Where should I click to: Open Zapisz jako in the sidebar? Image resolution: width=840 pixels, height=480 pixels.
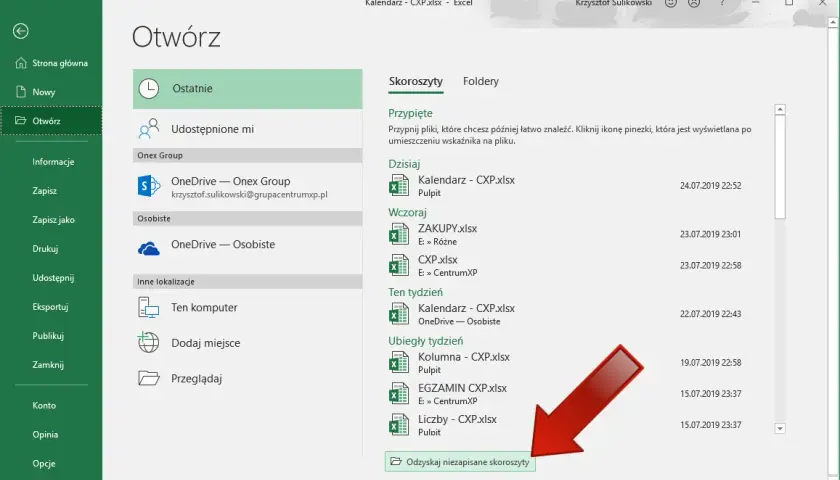tap(53, 220)
